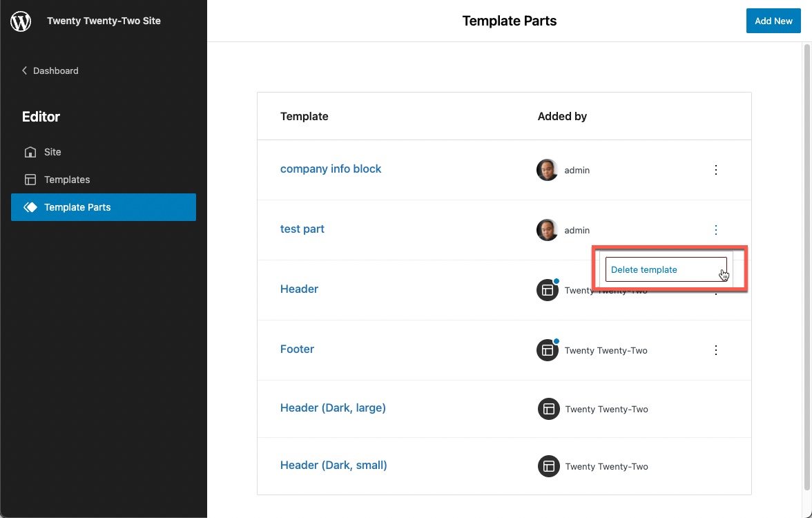Click the admin avatar for company info block

[x=548, y=170]
